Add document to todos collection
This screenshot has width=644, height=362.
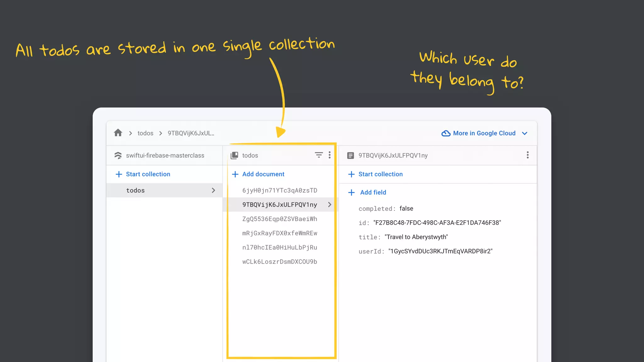[x=263, y=174]
